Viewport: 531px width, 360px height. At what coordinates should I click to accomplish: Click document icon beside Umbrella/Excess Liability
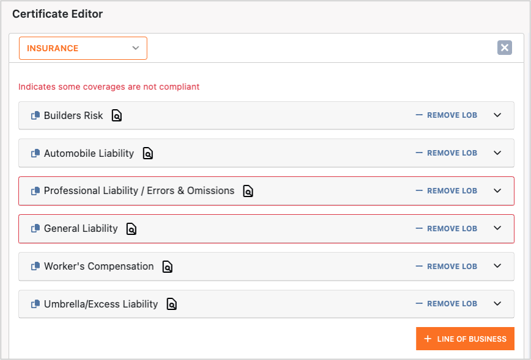[172, 304]
